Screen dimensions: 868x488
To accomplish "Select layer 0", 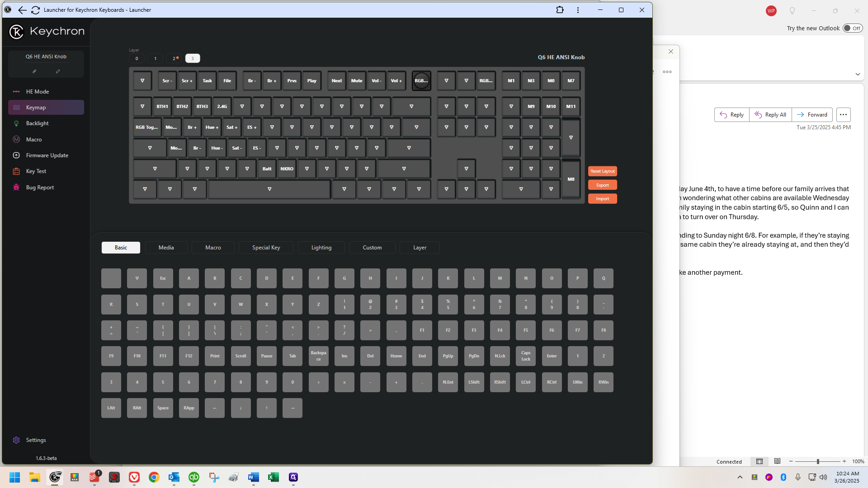I will tap(137, 58).
